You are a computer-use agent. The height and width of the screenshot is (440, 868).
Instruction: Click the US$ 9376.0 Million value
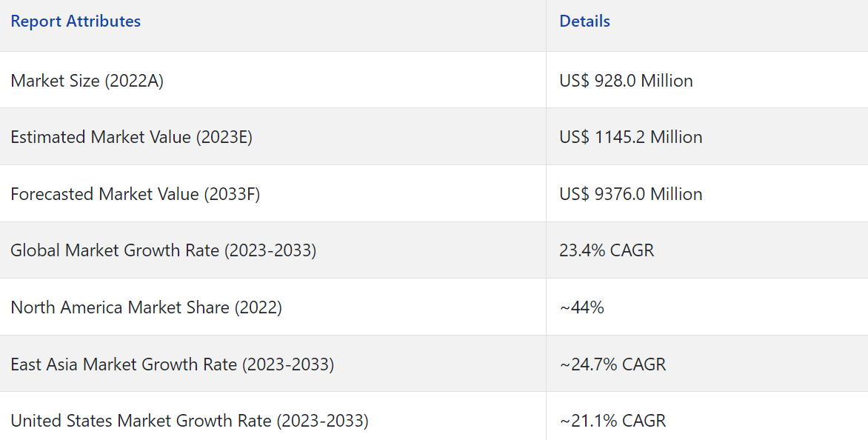pyautogui.click(x=630, y=194)
